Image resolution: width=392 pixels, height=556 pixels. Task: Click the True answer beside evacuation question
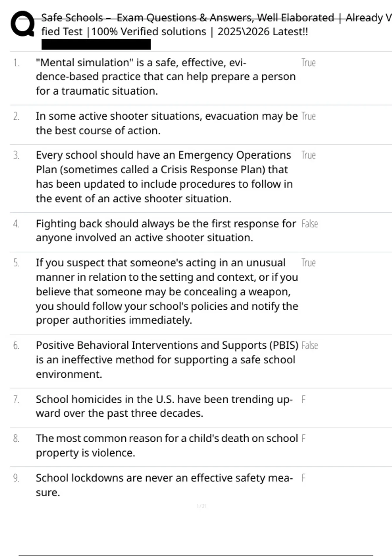click(x=308, y=116)
